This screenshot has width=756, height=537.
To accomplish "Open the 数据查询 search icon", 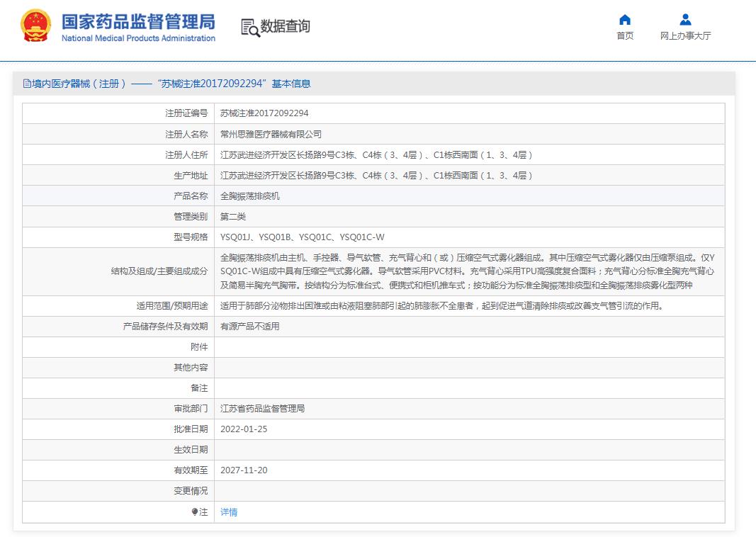I will [x=250, y=28].
